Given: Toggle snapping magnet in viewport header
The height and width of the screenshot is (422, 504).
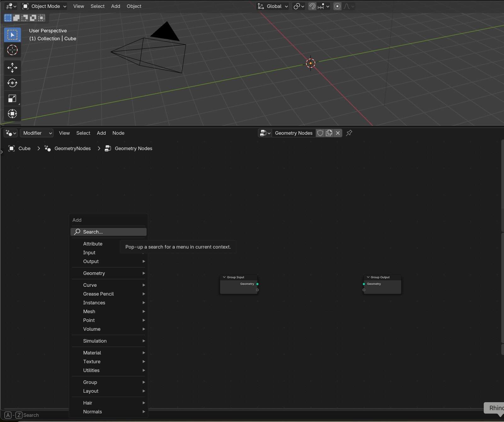Looking at the screenshot, I should point(312,6).
